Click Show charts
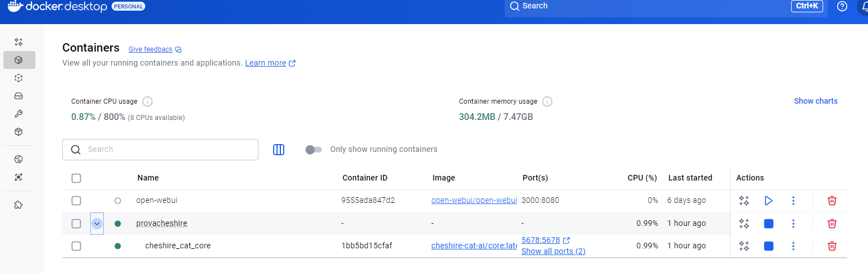Viewport: 868px width, 273px height. (816, 101)
